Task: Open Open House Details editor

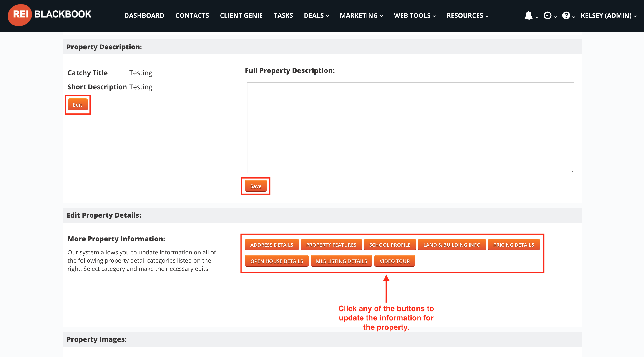Action: pos(277,261)
